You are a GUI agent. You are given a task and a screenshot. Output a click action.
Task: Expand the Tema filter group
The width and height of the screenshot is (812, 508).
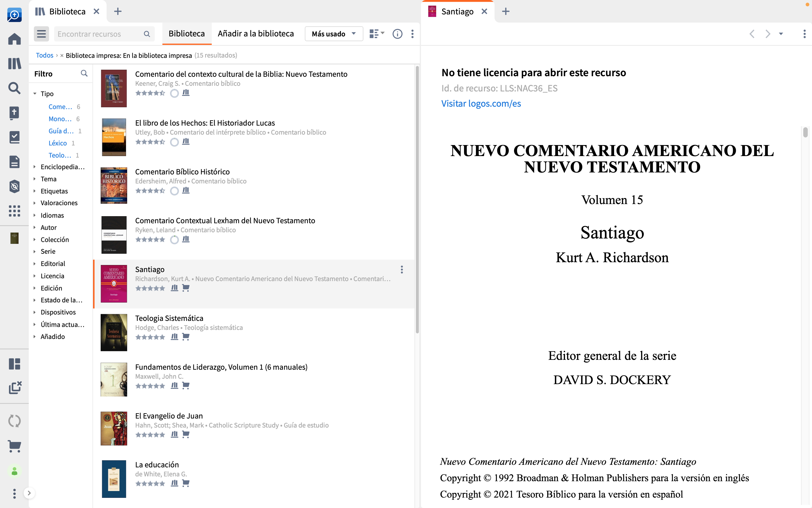click(35, 179)
